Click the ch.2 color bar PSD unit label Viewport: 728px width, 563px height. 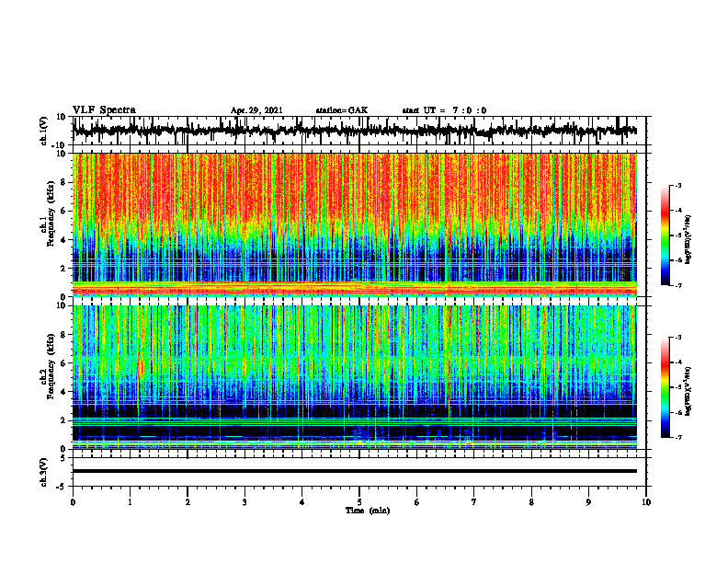tap(688, 390)
